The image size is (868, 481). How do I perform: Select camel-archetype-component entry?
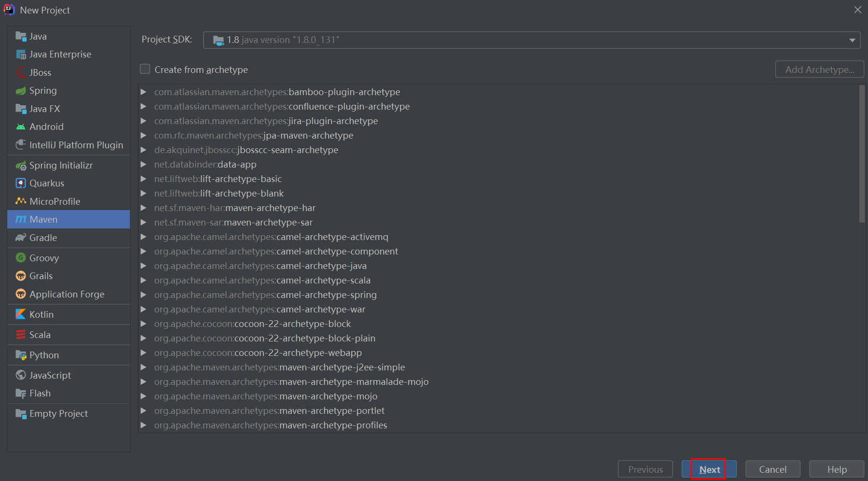pyautogui.click(x=276, y=251)
